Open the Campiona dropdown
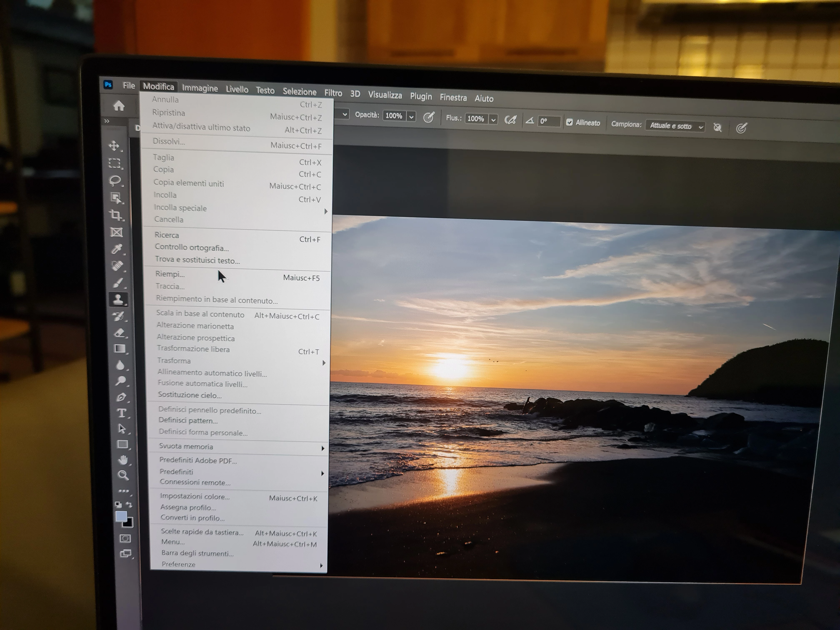This screenshot has height=630, width=840. pos(675,126)
